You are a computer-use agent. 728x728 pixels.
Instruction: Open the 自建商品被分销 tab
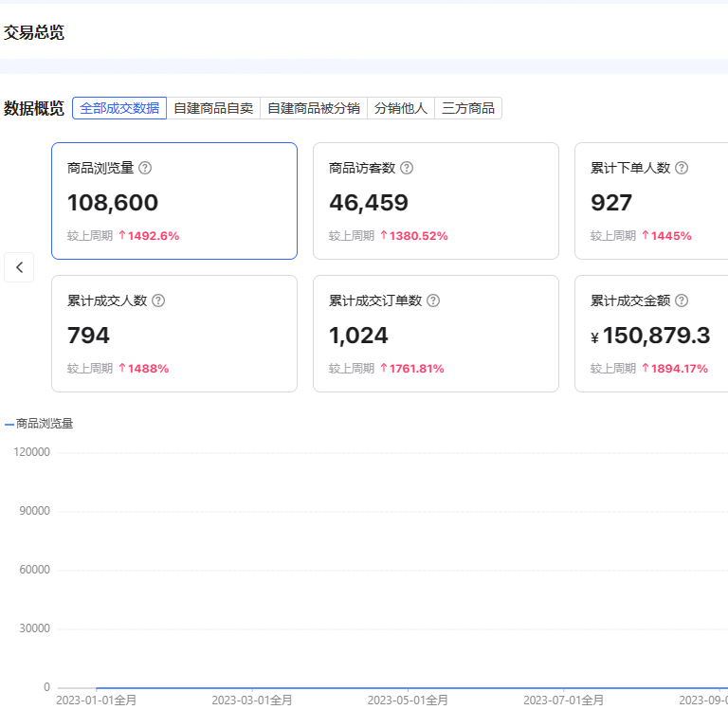[314, 108]
